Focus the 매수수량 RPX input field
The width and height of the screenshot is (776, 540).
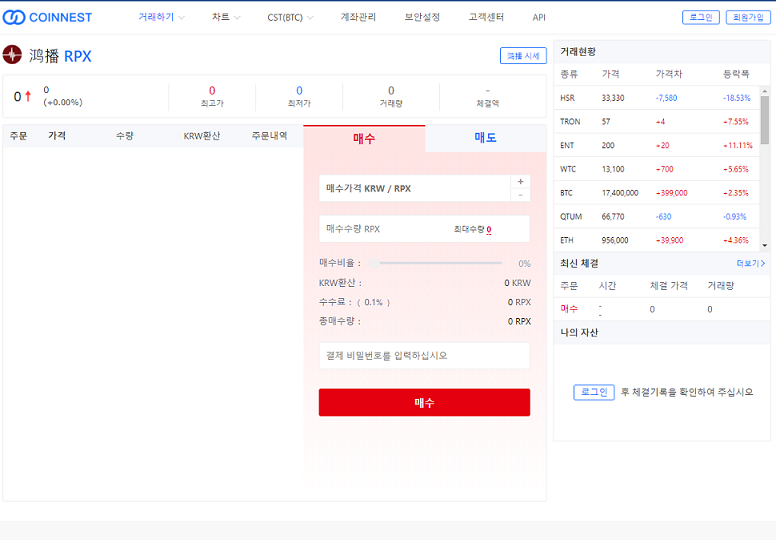[424, 229]
